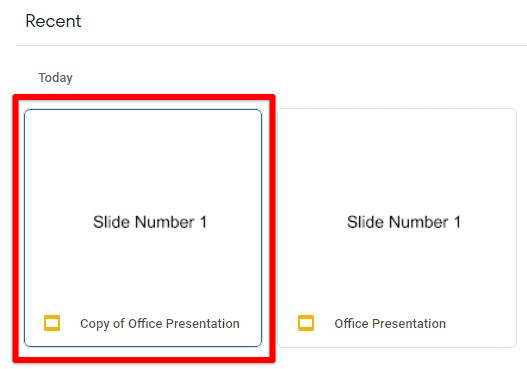
Task: Click the footer row of Copy of Office Presentation card
Action: click(143, 323)
